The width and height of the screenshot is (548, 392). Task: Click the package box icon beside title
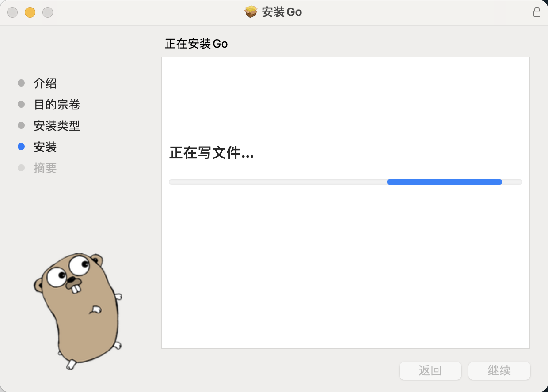(x=251, y=12)
